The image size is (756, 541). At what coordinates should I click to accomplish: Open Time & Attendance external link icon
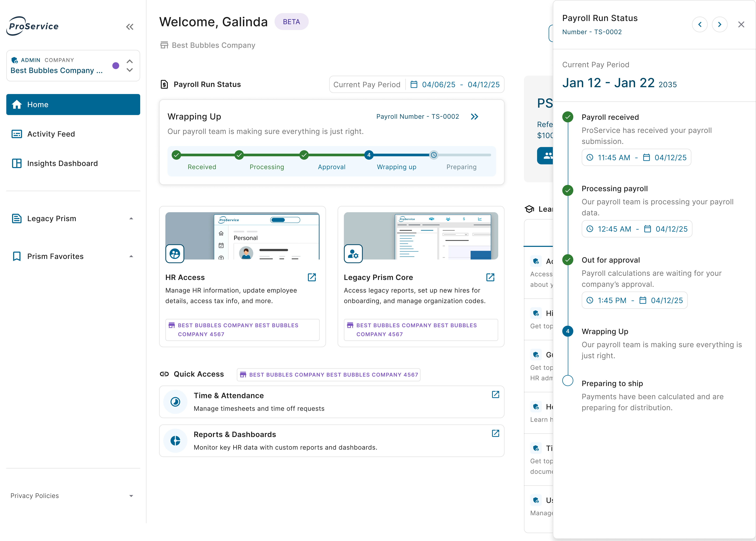tap(495, 394)
